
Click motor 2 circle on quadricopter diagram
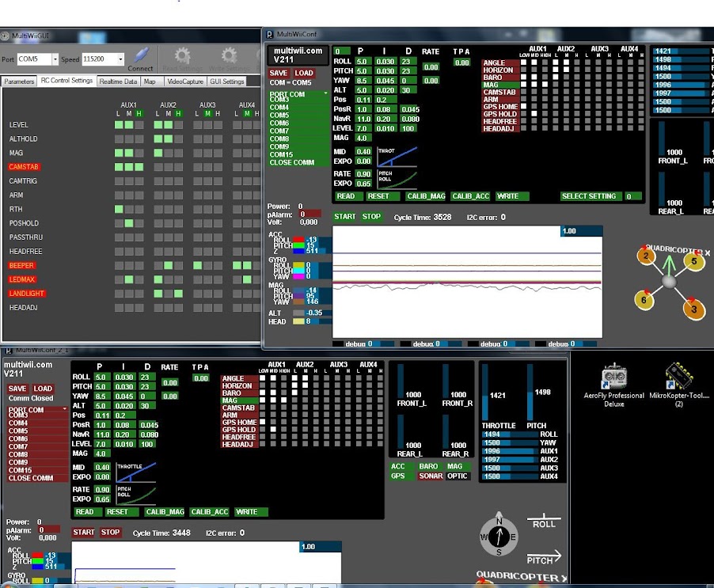point(646,256)
